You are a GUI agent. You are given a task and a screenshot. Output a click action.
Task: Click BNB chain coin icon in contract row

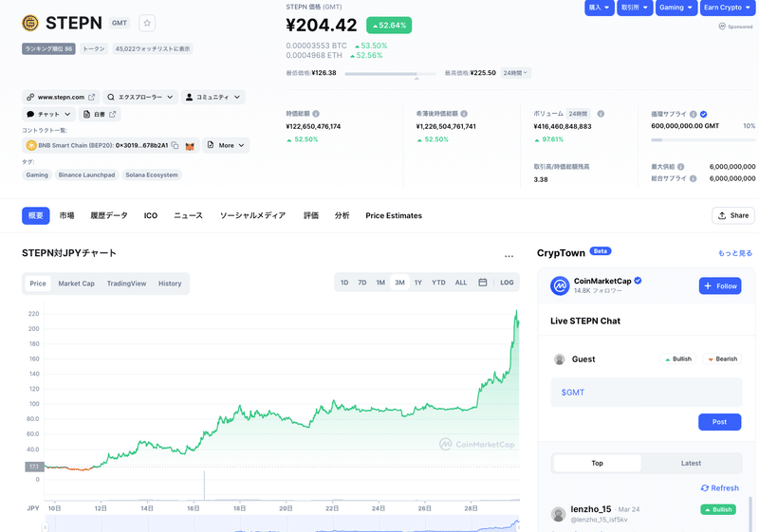(x=31, y=145)
